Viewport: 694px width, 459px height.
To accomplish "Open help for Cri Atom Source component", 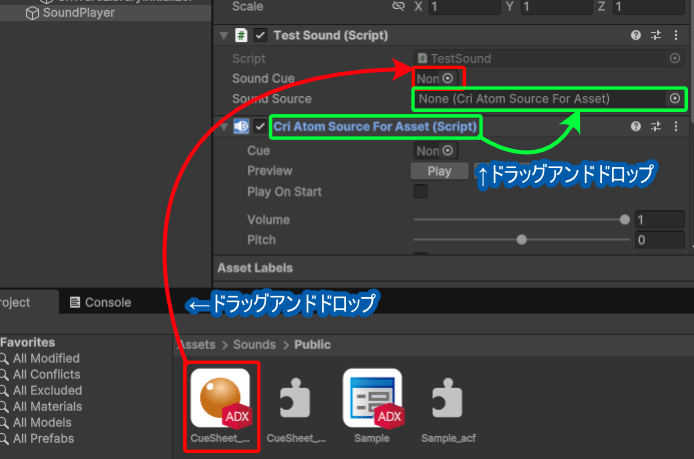I will [636, 127].
